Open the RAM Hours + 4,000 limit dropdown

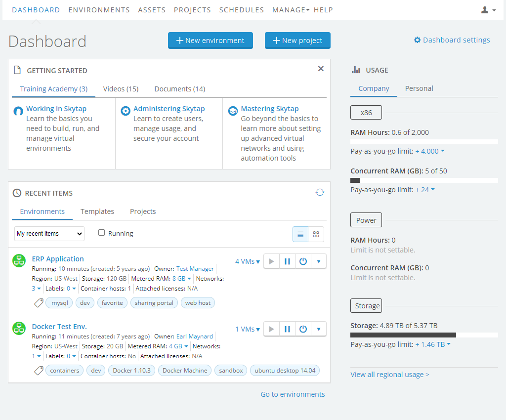click(x=430, y=151)
